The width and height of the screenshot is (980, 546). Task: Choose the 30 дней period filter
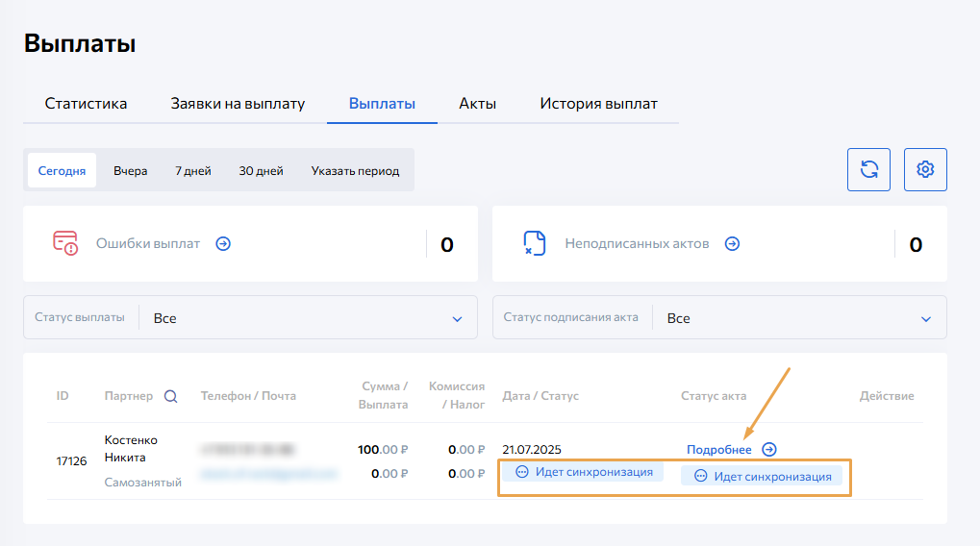(261, 171)
